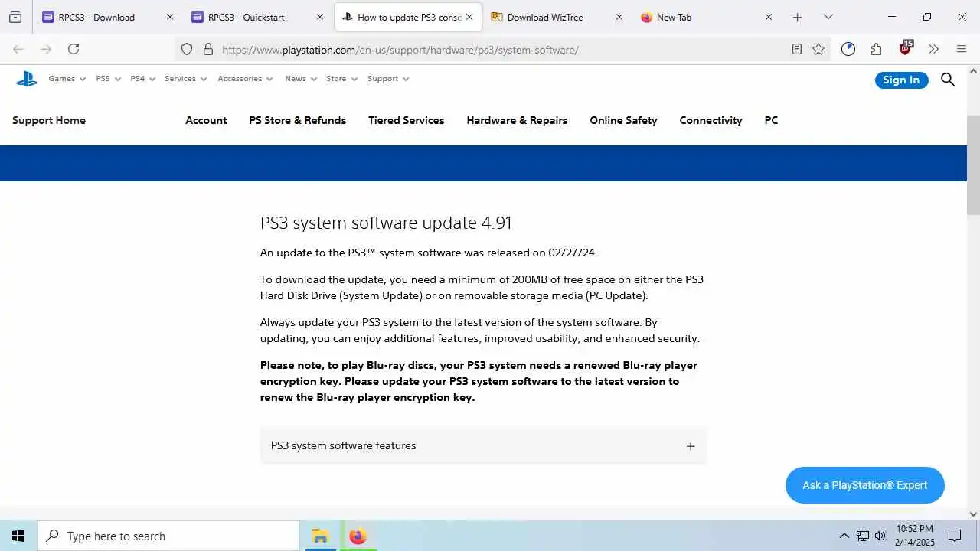Click the PlayStation logo
Image resolution: width=980 pixels, height=551 pixels.
point(27,78)
